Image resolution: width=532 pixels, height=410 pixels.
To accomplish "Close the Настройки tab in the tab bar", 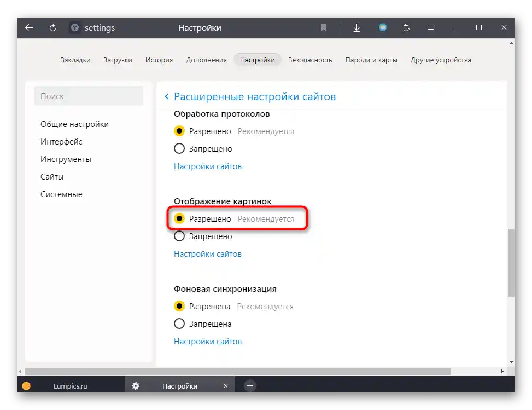I will 226,386.
